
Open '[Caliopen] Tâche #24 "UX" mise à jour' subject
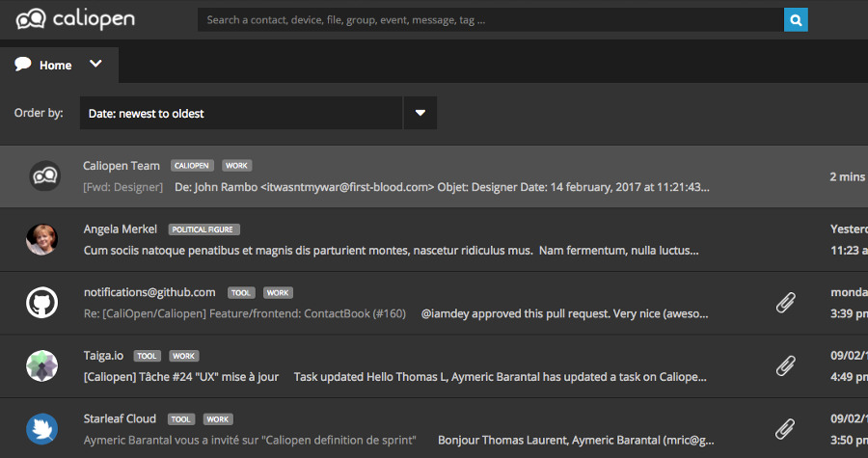click(x=181, y=377)
